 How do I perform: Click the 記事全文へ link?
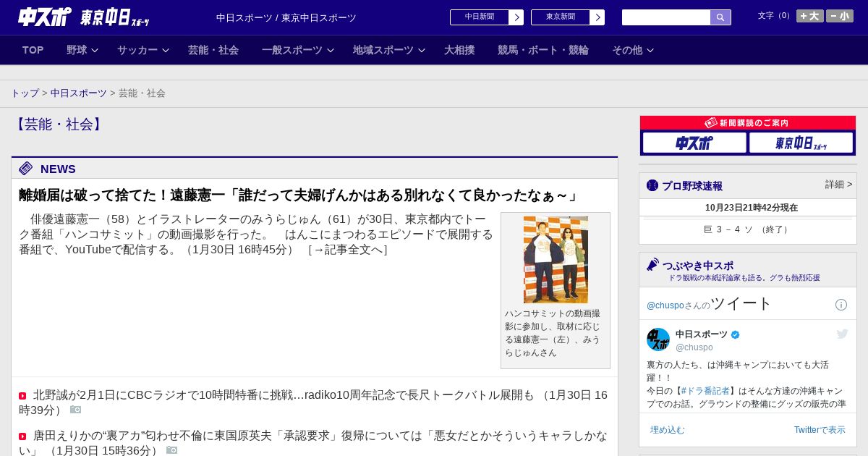click(348, 250)
